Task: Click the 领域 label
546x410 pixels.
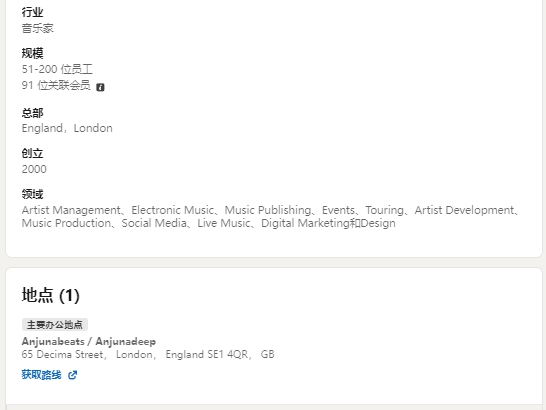Action: click(x=32, y=194)
